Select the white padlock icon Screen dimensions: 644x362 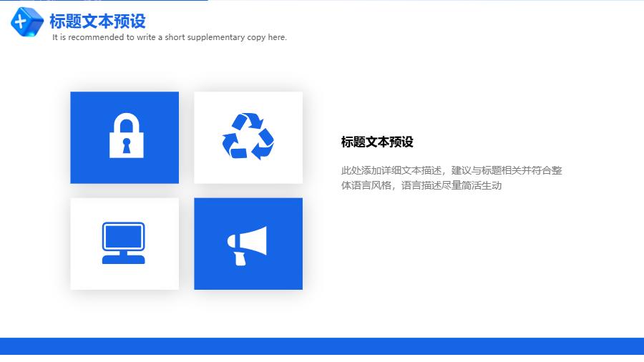[126, 135]
